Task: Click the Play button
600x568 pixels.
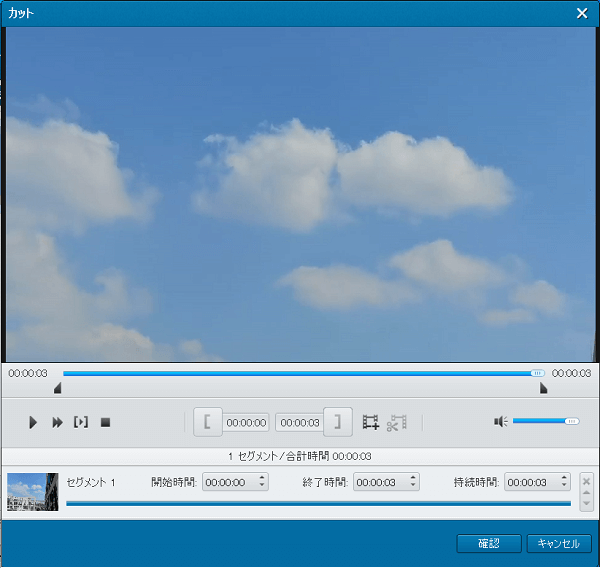Action: point(33,423)
